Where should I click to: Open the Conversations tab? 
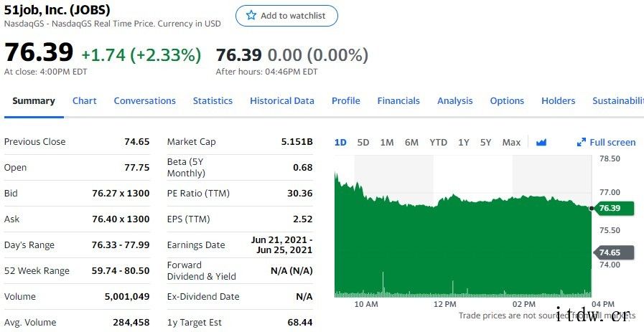[x=144, y=101]
